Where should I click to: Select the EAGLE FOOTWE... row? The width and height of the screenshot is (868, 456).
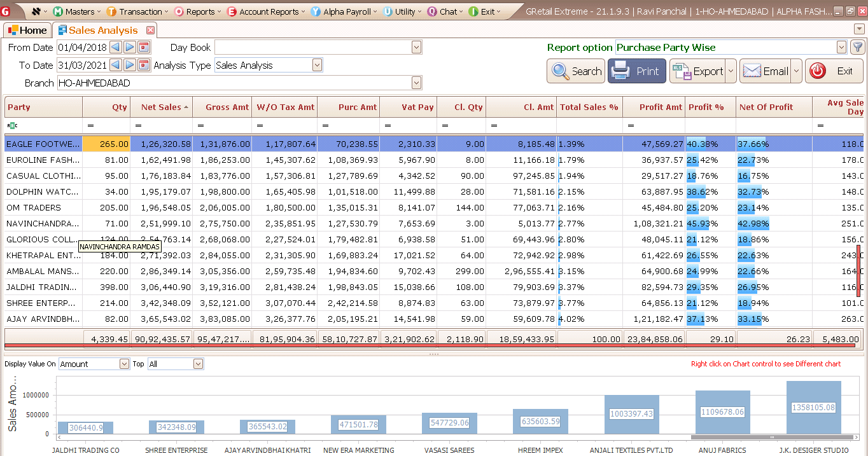[434, 144]
